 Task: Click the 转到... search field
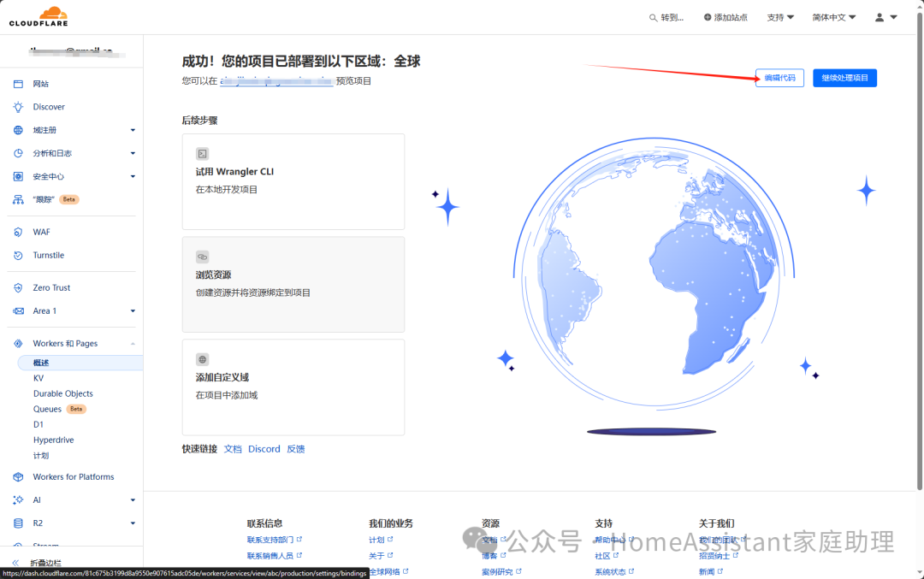(666, 18)
